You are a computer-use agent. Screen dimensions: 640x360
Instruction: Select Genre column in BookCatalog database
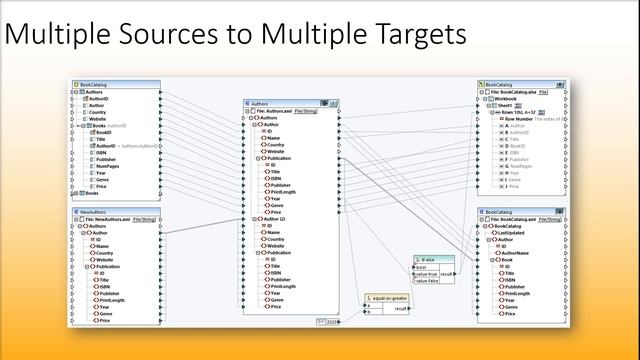(x=102, y=180)
